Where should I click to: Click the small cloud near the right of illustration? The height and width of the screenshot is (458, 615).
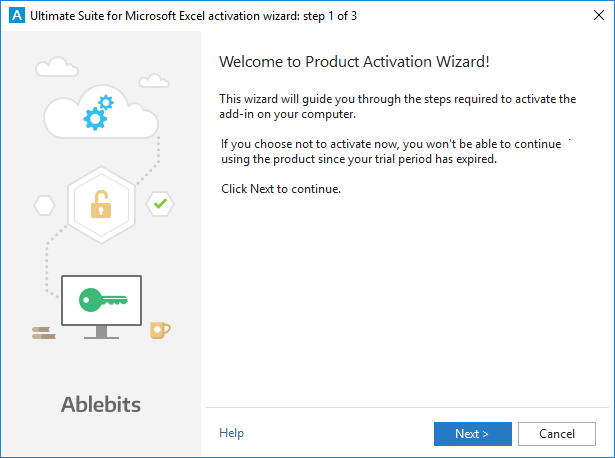click(x=154, y=80)
